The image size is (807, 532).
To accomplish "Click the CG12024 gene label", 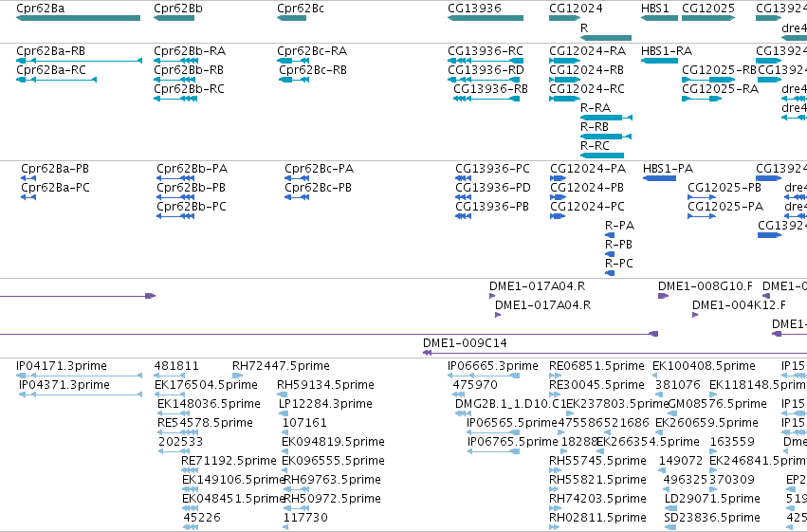I will click(576, 9).
